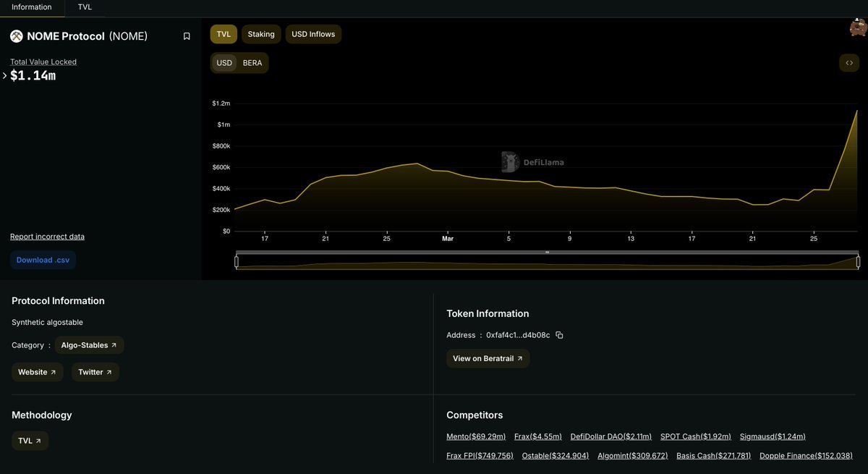Switch to the Information tab
868x474 pixels.
32,7
